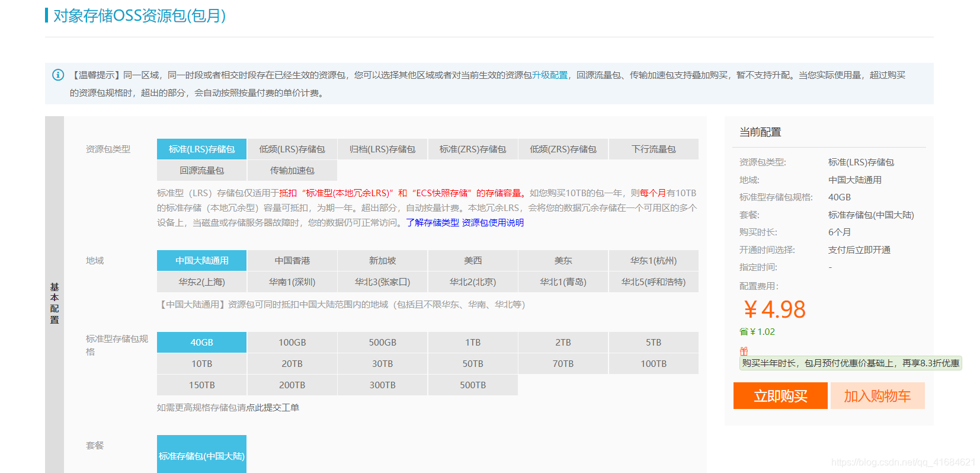The height and width of the screenshot is (473, 980).
Task: Select 低频(ZRS)存储包 resource type
Action: (563, 149)
